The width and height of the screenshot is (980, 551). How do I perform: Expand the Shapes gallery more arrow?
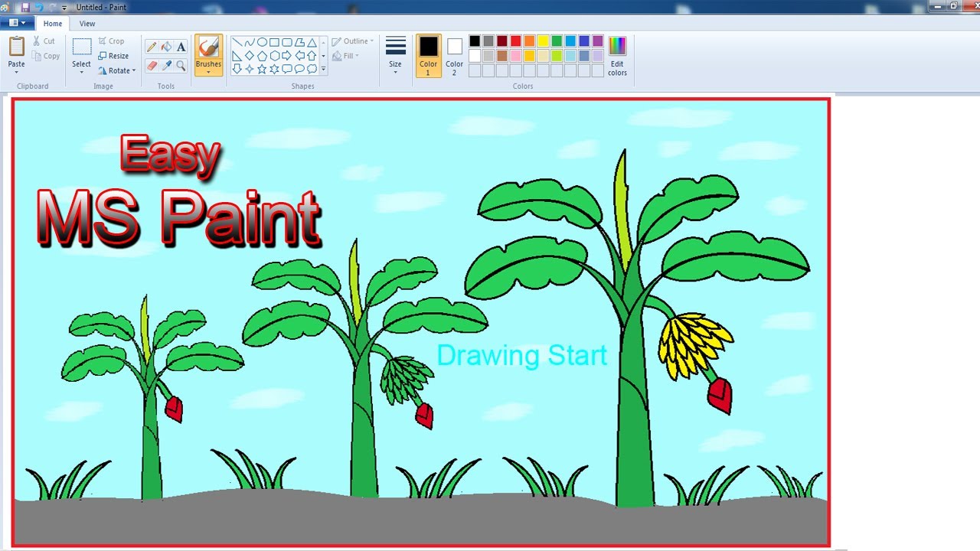tap(324, 69)
